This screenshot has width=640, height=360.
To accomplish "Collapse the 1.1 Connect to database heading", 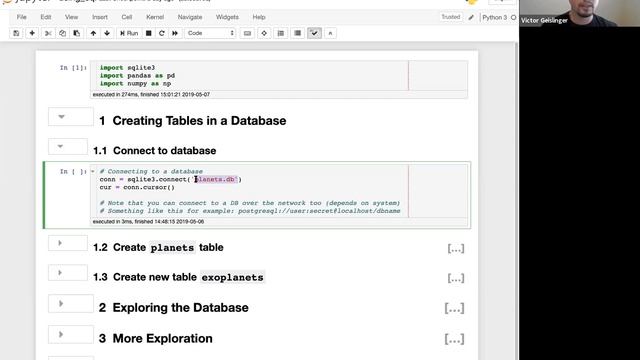I will (x=60, y=147).
